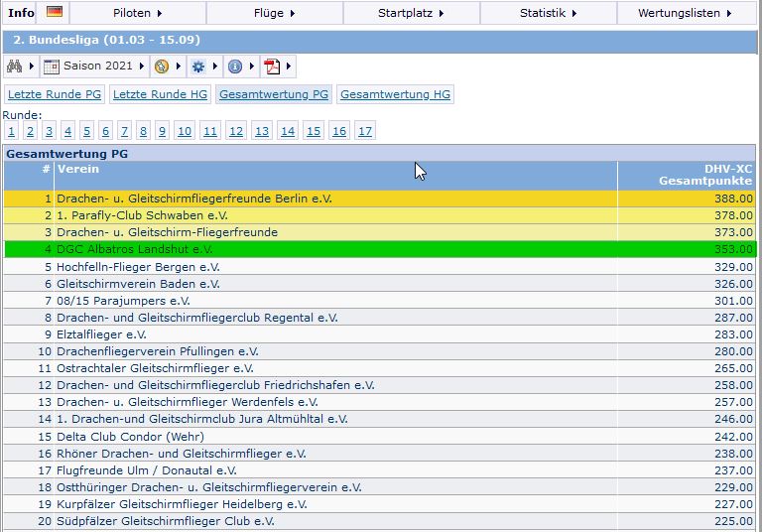Switch to Gesamtwertung HG tab
762x532 pixels.
(x=395, y=94)
